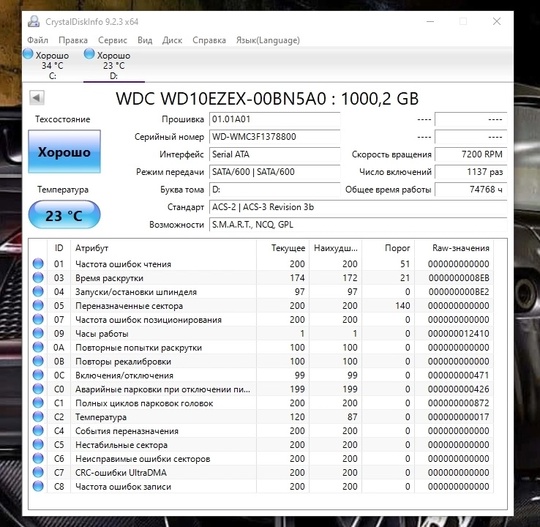Click the previous disk arrow button

pos(37,97)
